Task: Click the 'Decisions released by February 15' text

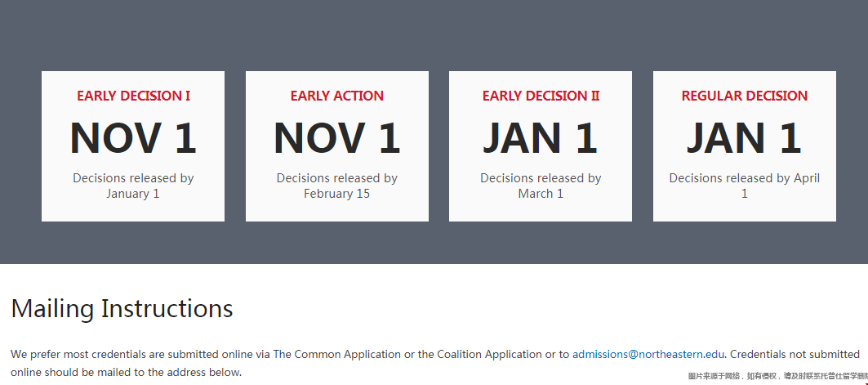Action: 337,186
